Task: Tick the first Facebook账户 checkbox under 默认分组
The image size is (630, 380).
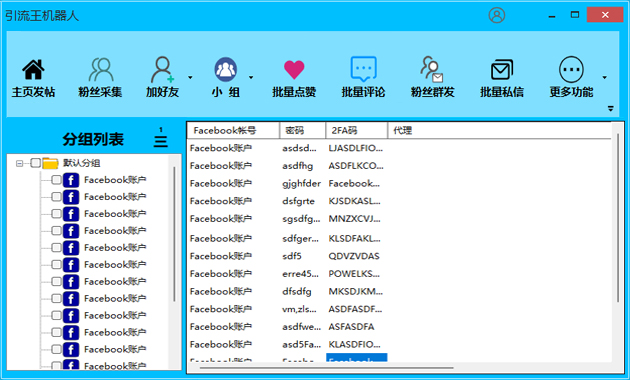Action: point(56,180)
